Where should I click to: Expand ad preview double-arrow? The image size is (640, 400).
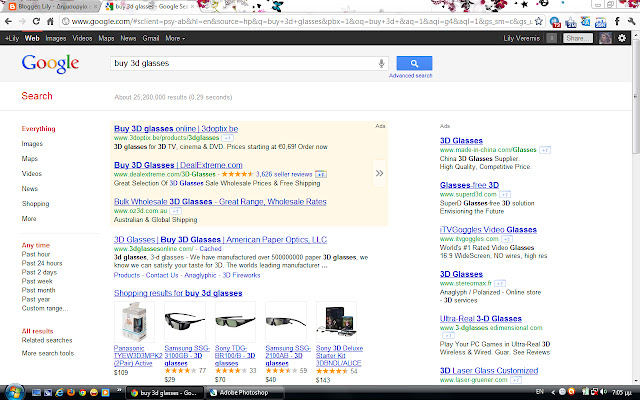[379, 173]
